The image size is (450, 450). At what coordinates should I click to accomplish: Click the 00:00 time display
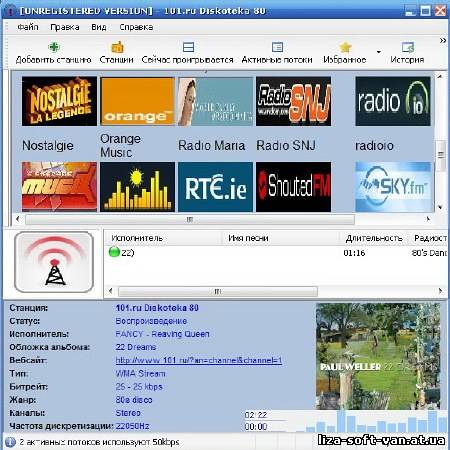[x=256, y=427]
